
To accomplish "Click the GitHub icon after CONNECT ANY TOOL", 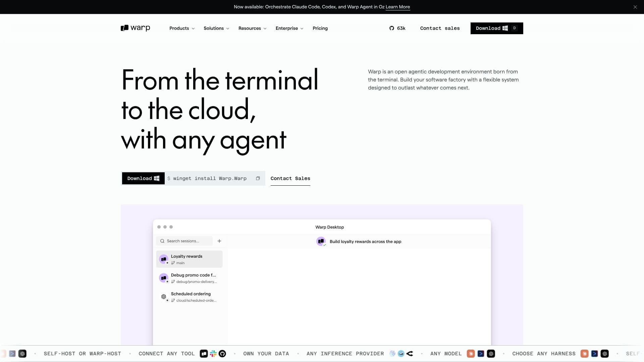I will tap(222, 354).
